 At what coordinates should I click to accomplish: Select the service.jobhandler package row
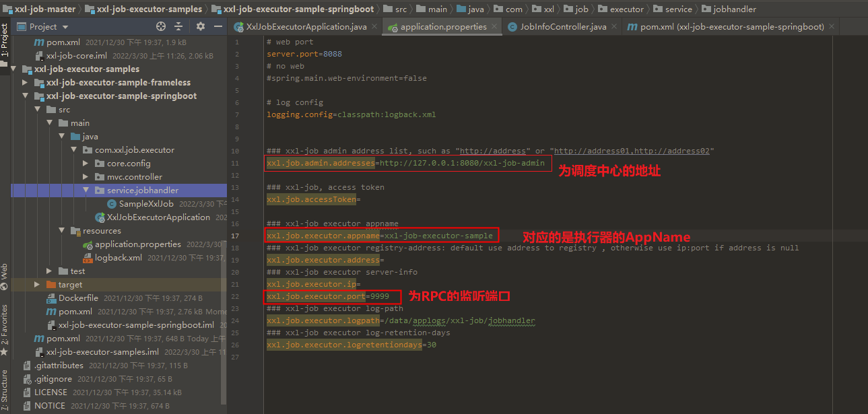119,191
